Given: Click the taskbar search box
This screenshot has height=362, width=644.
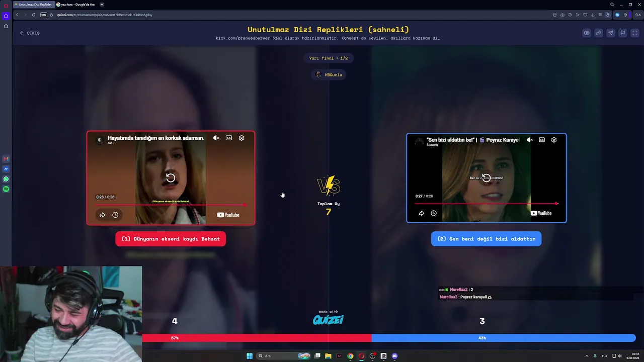Looking at the screenshot, I should pyautogui.click(x=284, y=356).
